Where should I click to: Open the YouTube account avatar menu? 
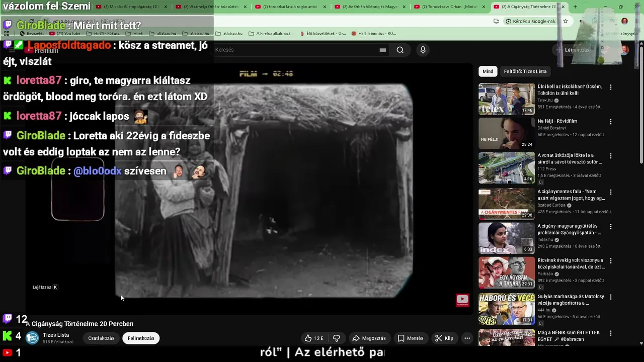point(624,50)
